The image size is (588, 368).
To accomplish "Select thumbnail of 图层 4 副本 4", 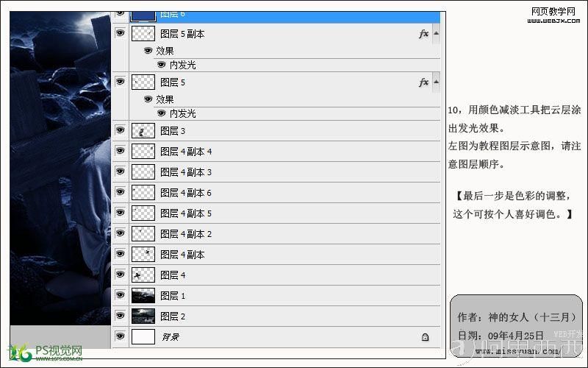I will click(143, 152).
